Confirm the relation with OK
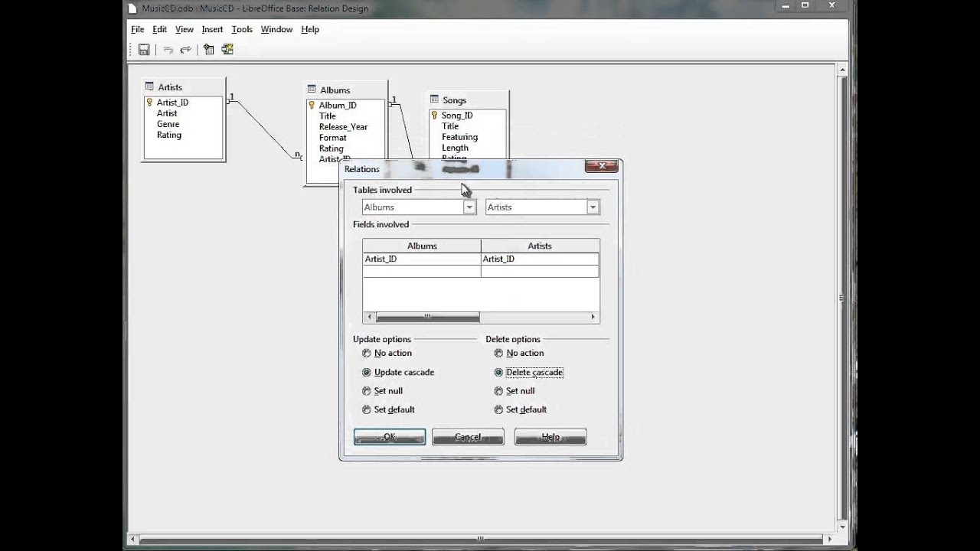 390,437
